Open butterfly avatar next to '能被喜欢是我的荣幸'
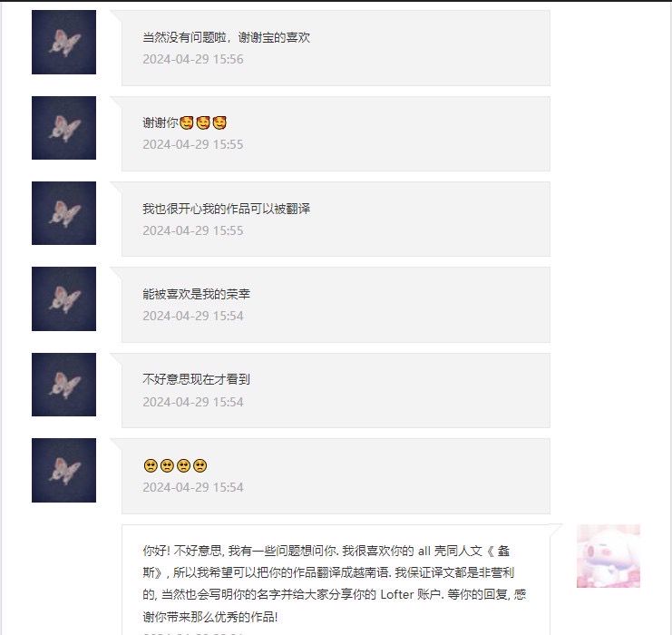Screen dimensions: 672x635 pyautogui.click(x=63, y=298)
